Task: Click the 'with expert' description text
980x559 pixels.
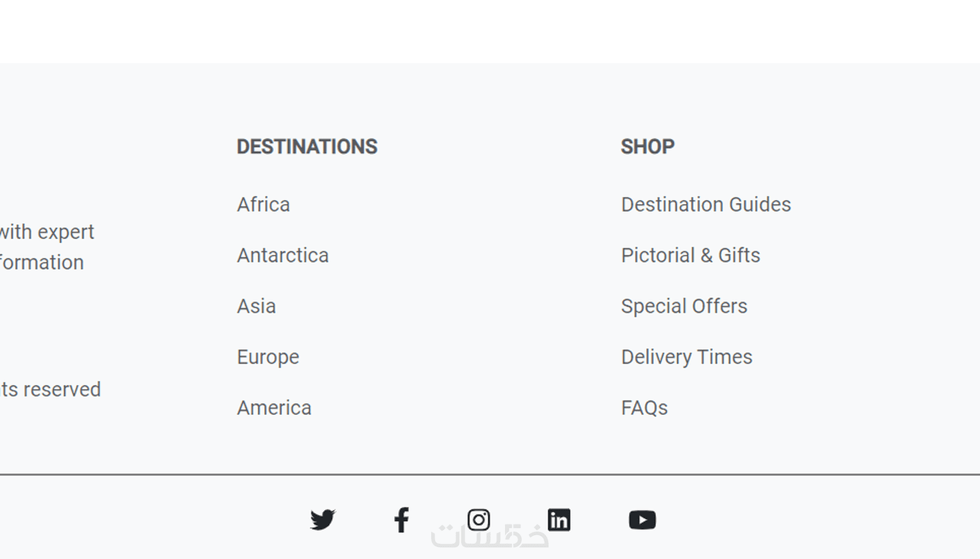Action: [47, 232]
